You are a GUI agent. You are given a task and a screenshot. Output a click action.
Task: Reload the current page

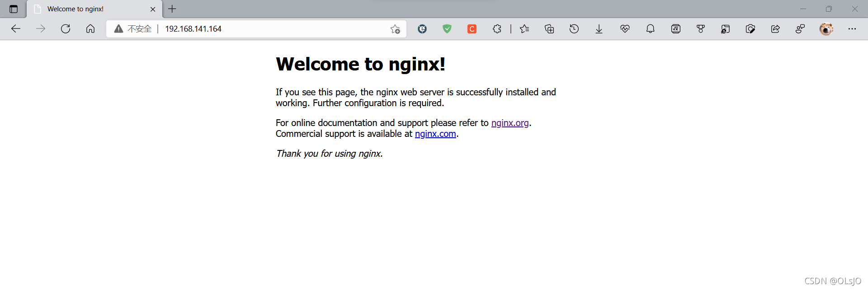(x=66, y=29)
